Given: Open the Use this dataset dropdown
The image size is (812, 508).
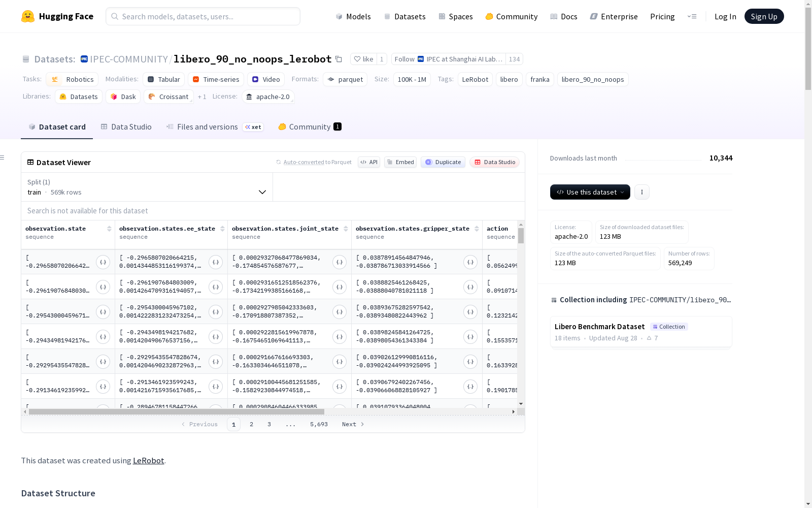Looking at the screenshot, I should [x=590, y=192].
